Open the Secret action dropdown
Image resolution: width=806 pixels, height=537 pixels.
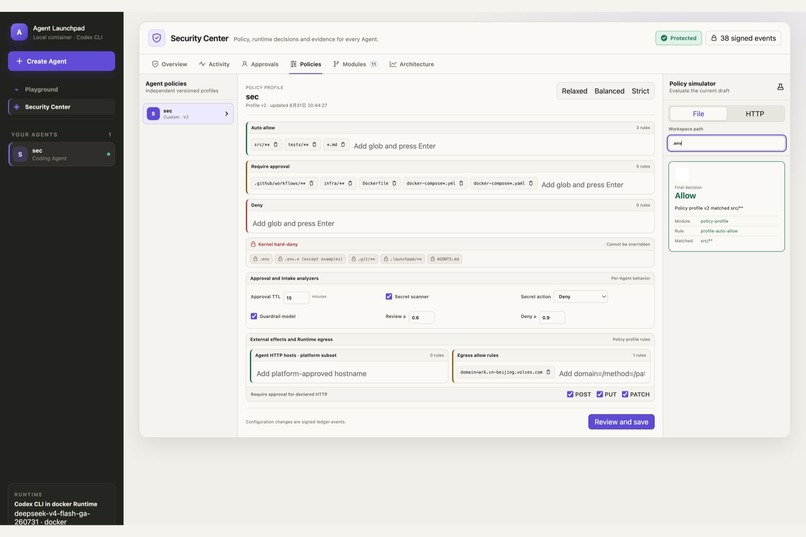(581, 297)
